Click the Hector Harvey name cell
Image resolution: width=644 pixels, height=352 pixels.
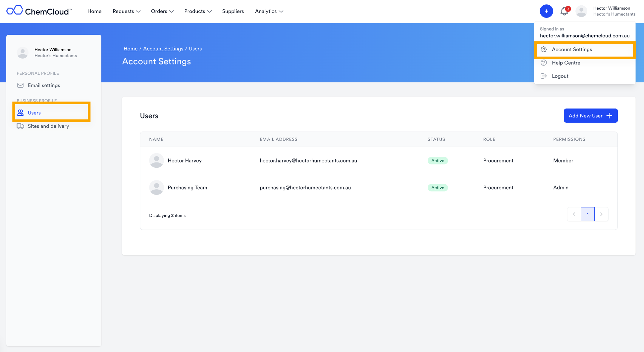pyautogui.click(x=185, y=160)
